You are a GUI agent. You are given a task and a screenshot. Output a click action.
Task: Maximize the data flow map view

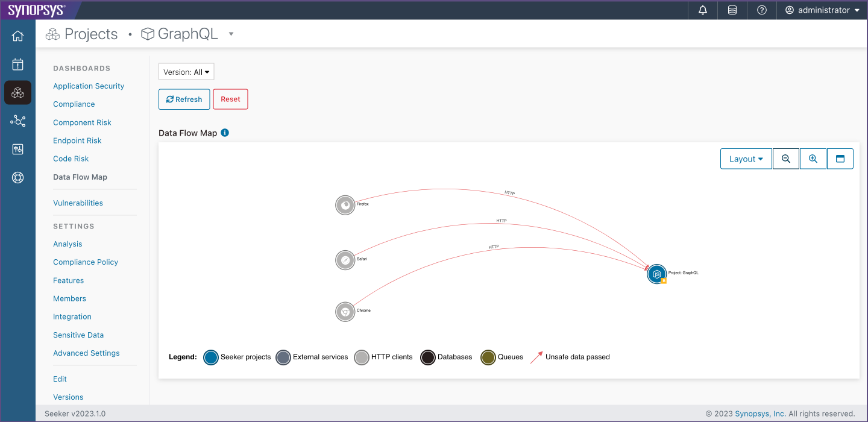(840, 159)
